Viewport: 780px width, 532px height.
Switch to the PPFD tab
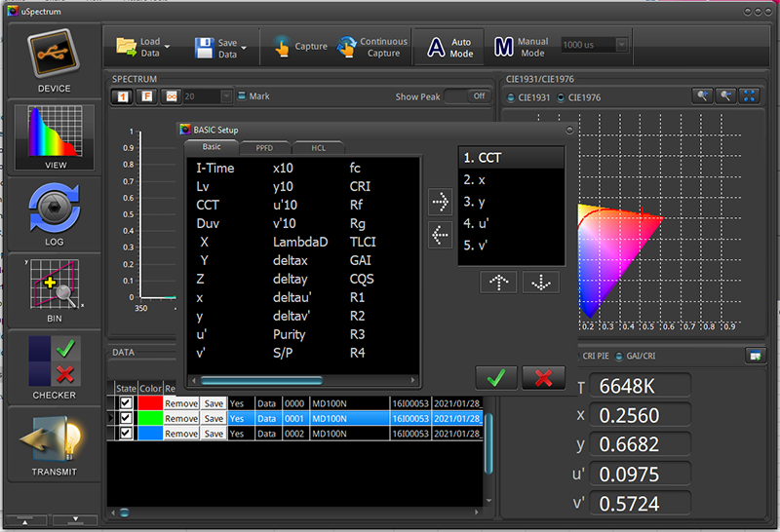click(264, 146)
